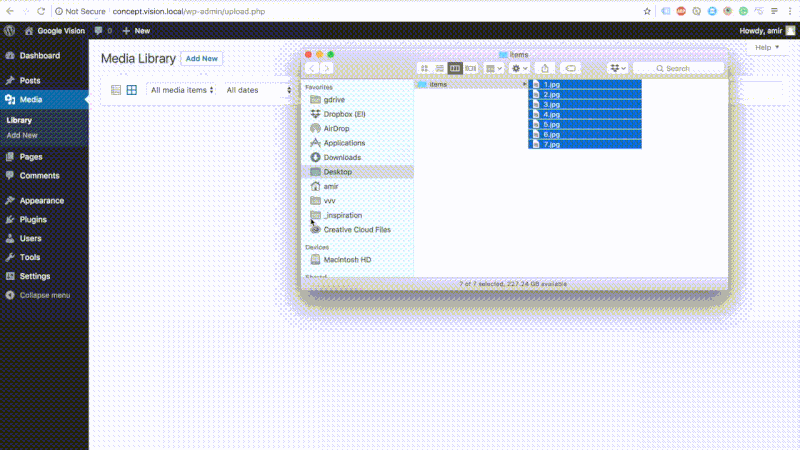Image resolution: width=800 pixels, height=450 pixels.
Task: Click Finder edit tags button
Action: point(570,68)
